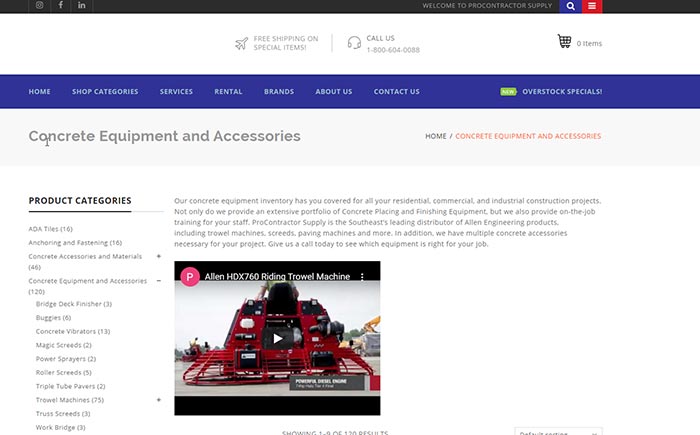
Task: Open Concrete Vibrators (13) subcategory
Action: [73, 331]
